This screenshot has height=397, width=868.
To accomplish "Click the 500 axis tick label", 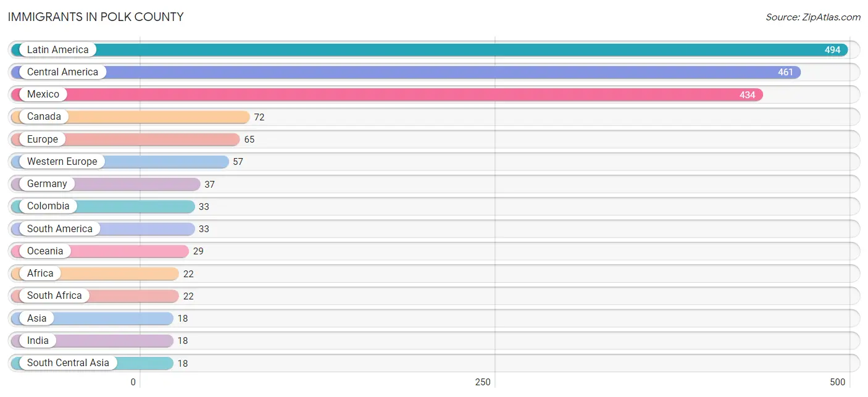I will (x=837, y=382).
